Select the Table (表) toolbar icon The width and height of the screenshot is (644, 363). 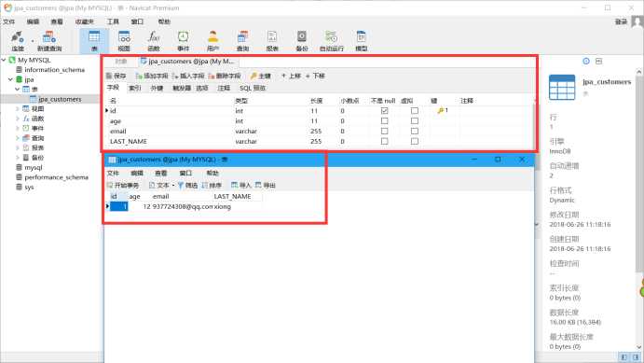tap(94, 41)
